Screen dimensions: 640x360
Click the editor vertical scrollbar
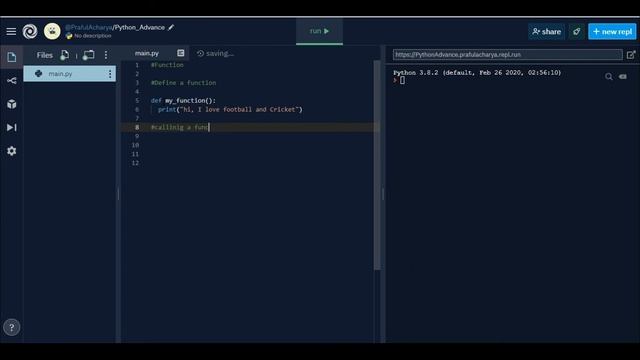(377, 165)
